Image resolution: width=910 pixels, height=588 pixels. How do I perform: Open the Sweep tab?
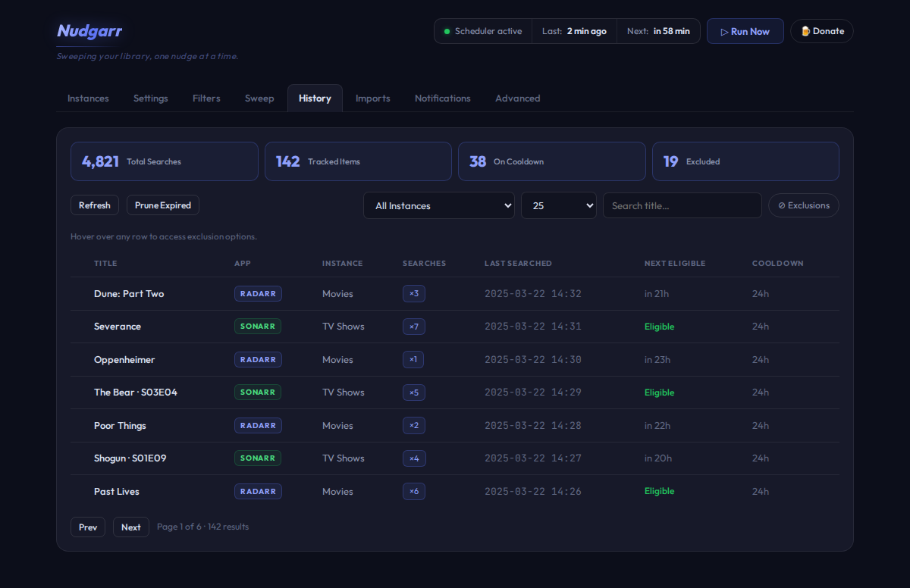[x=259, y=98]
